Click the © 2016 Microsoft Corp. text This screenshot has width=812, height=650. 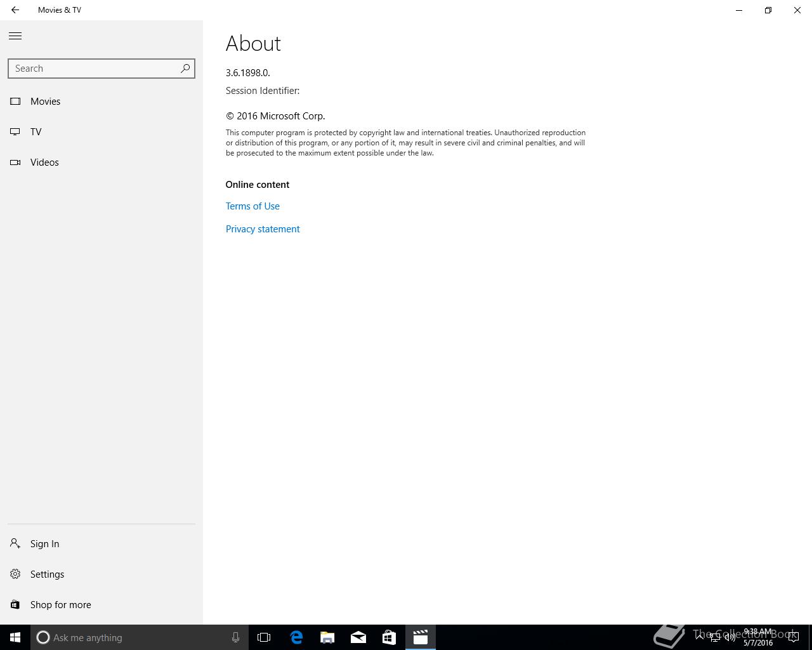pos(275,116)
